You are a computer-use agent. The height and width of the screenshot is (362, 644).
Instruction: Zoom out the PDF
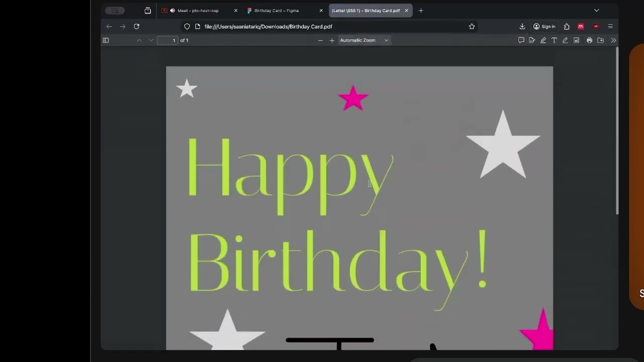320,40
